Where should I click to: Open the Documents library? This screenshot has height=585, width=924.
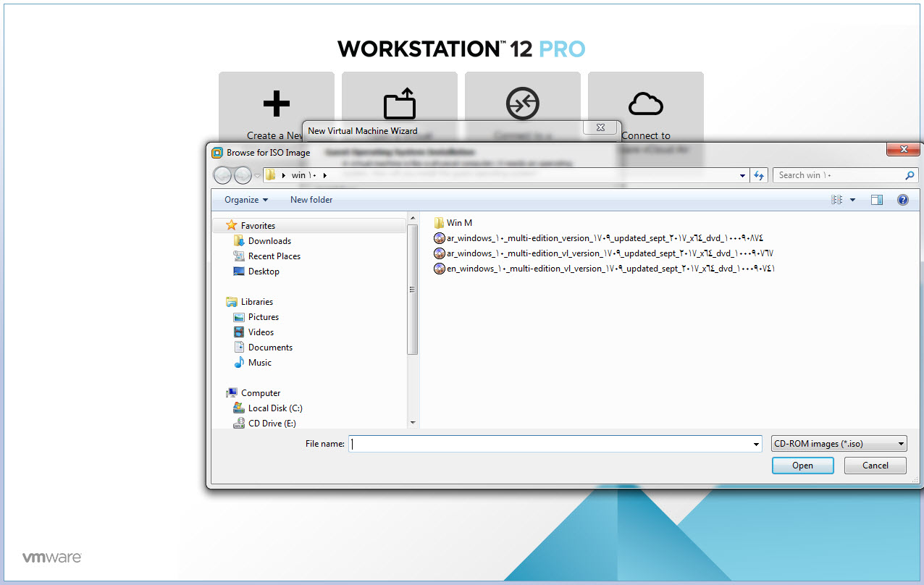[270, 348]
